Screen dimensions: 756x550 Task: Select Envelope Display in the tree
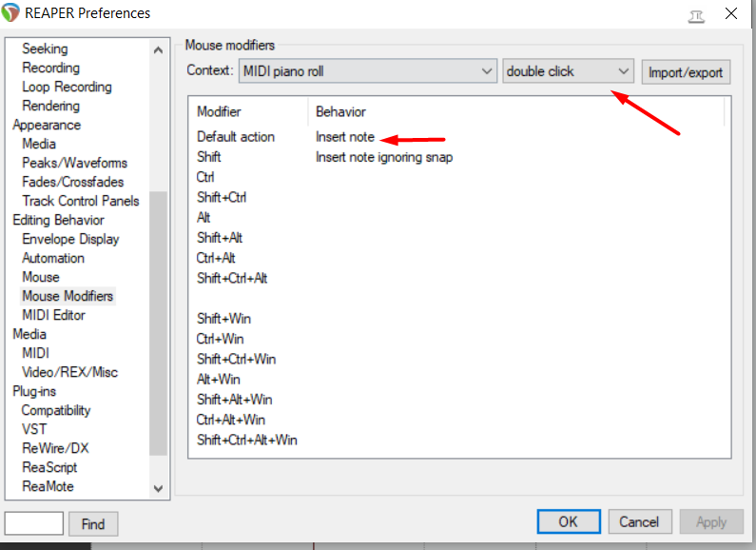[70, 239]
